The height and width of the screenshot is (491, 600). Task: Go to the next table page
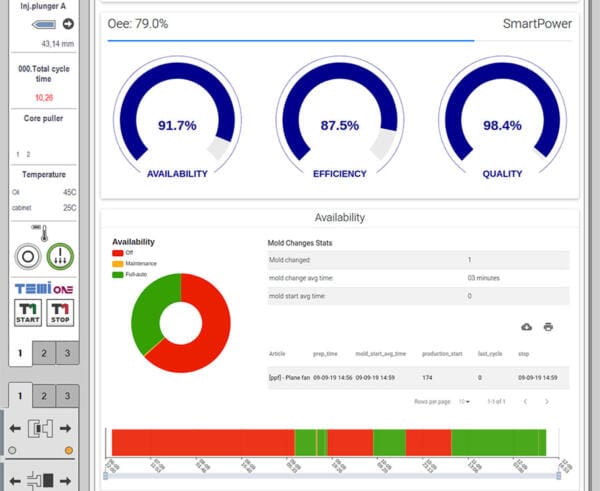(546, 401)
